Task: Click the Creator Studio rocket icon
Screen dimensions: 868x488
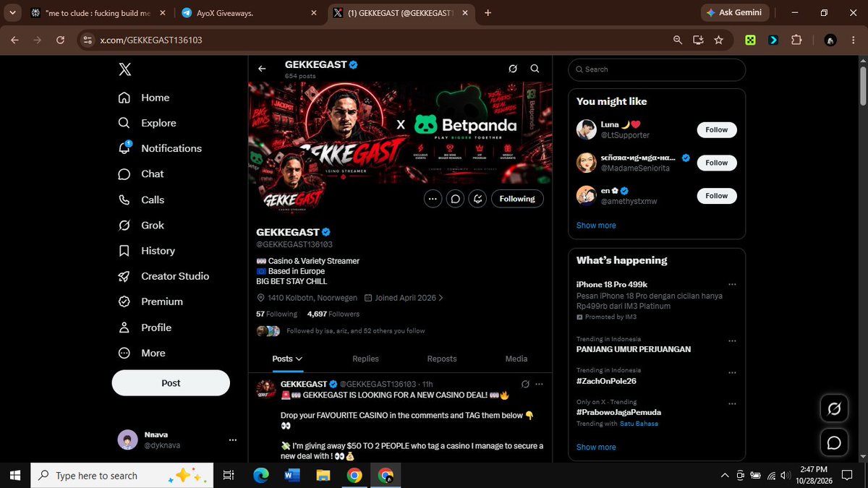Action: coord(124,276)
